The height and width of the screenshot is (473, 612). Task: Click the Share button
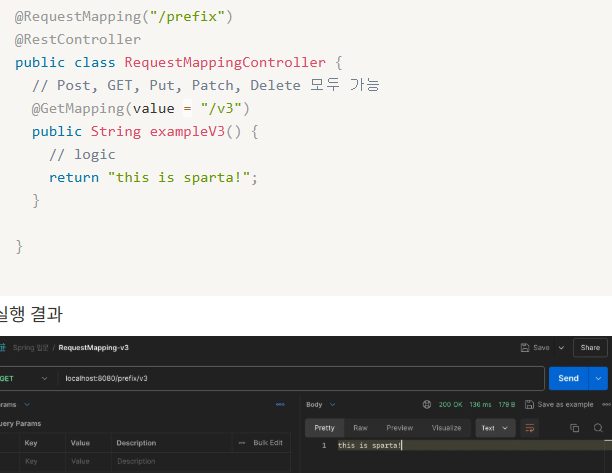(x=590, y=347)
